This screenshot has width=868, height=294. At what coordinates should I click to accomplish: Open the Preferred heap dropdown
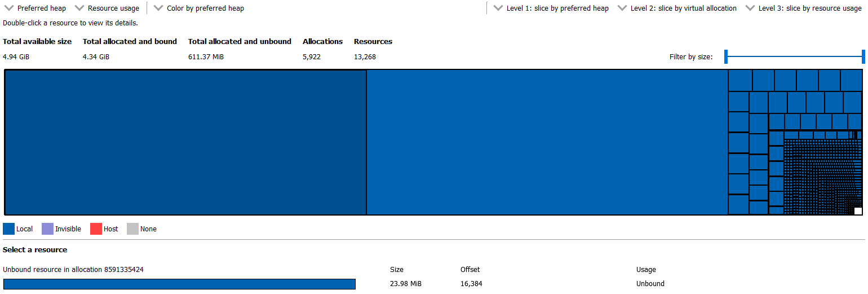coord(36,8)
